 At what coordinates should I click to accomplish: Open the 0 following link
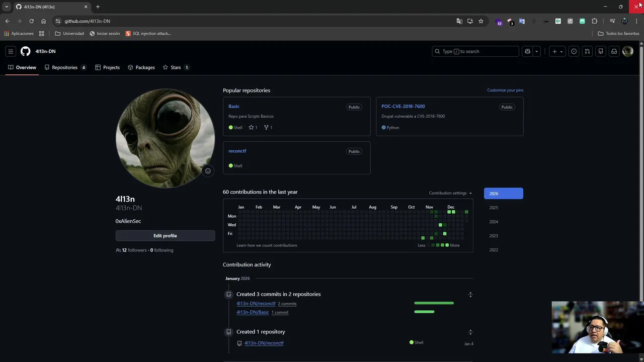[162, 250]
